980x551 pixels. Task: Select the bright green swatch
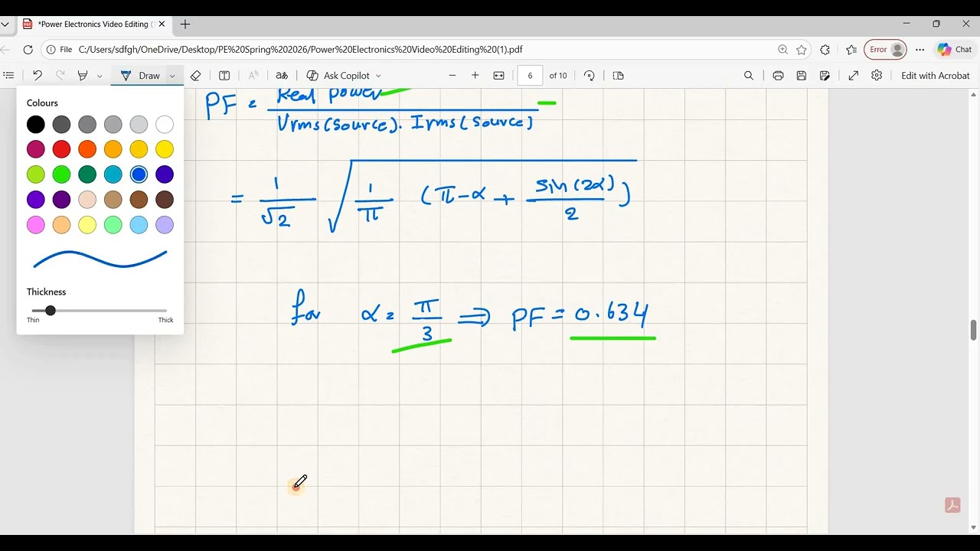coord(62,174)
